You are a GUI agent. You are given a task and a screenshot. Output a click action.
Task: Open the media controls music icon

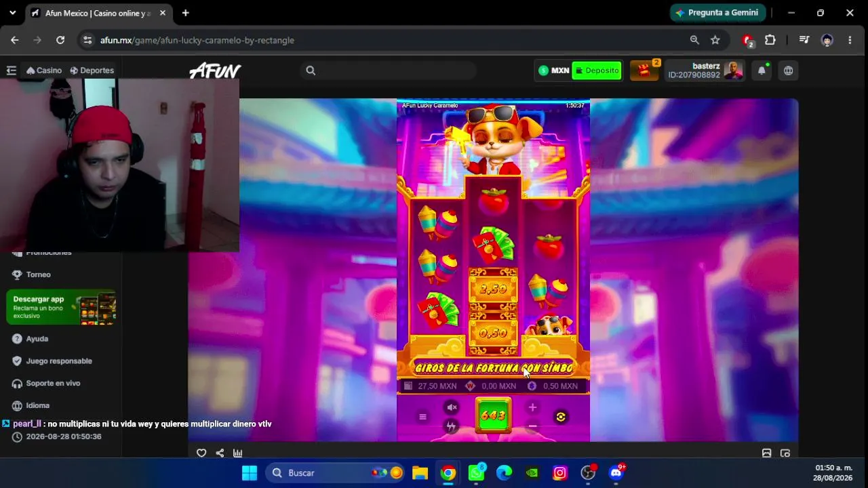pos(804,40)
